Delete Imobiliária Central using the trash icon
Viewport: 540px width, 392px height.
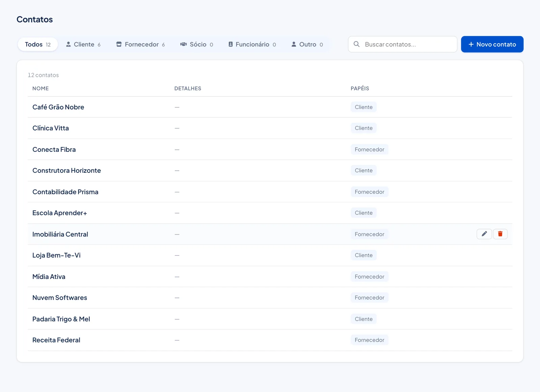pos(500,234)
